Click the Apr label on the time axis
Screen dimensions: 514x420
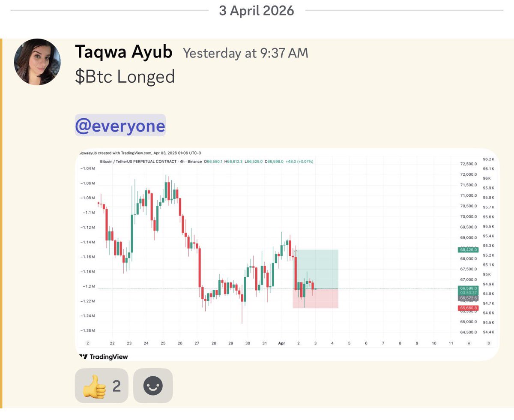coord(281,343)
